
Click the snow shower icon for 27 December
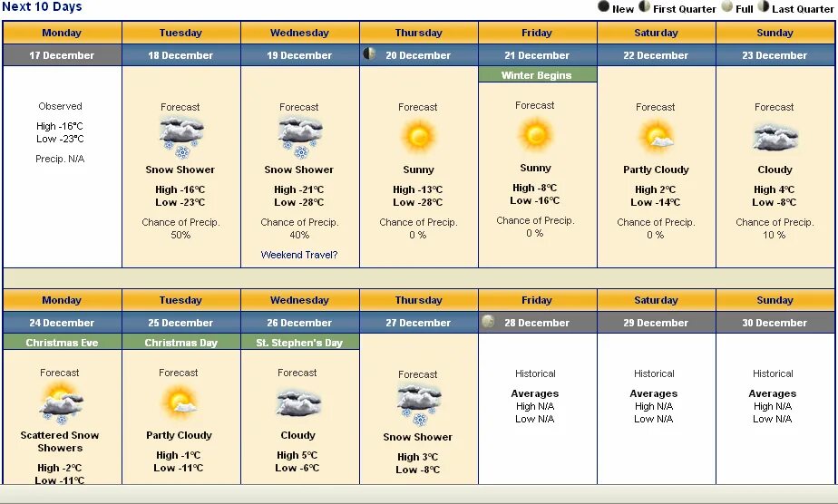tap(420, 406)
